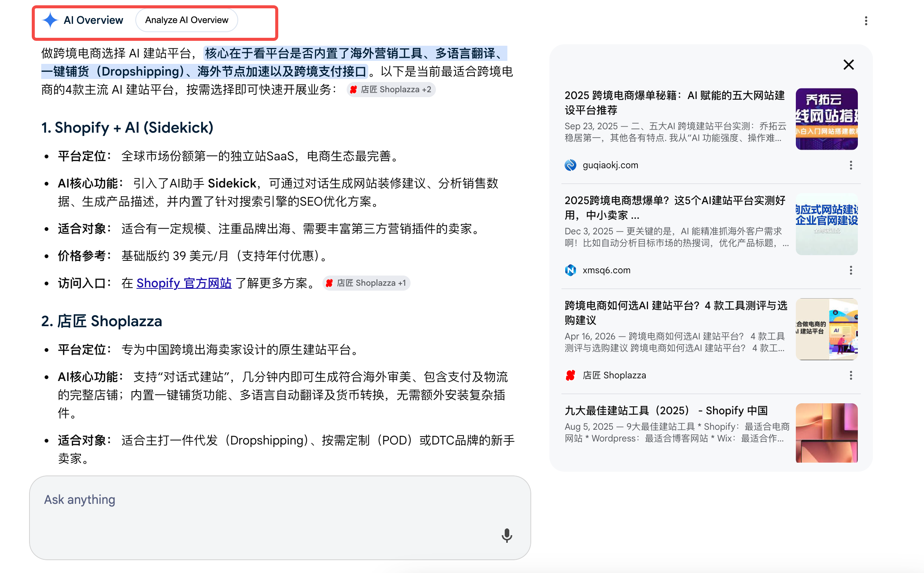The image size is (924, 573).
Task: Click the 店匠 Shoplazza +1 source chip
Action: 366,283
